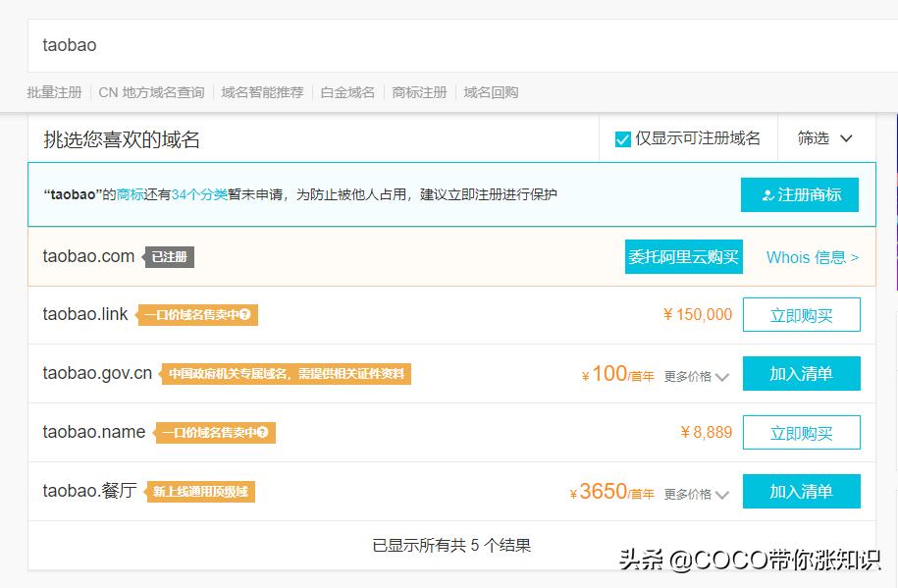Click the taobao.name domain name text
This screenshot has height=588, width=898.
click(x=94, y=432)
